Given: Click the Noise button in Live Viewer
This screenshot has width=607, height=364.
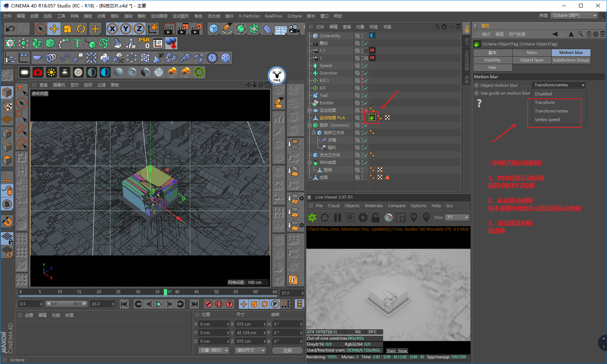Looking at the screenshot, I should pos(403,351).
